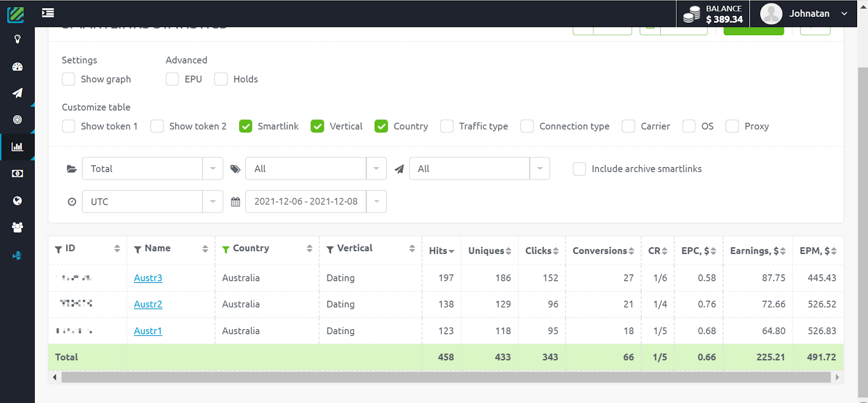Viewport: 868px width, 403px height.
Task: Click the tags icon beside first All
Action: click(x=235, y=169)
